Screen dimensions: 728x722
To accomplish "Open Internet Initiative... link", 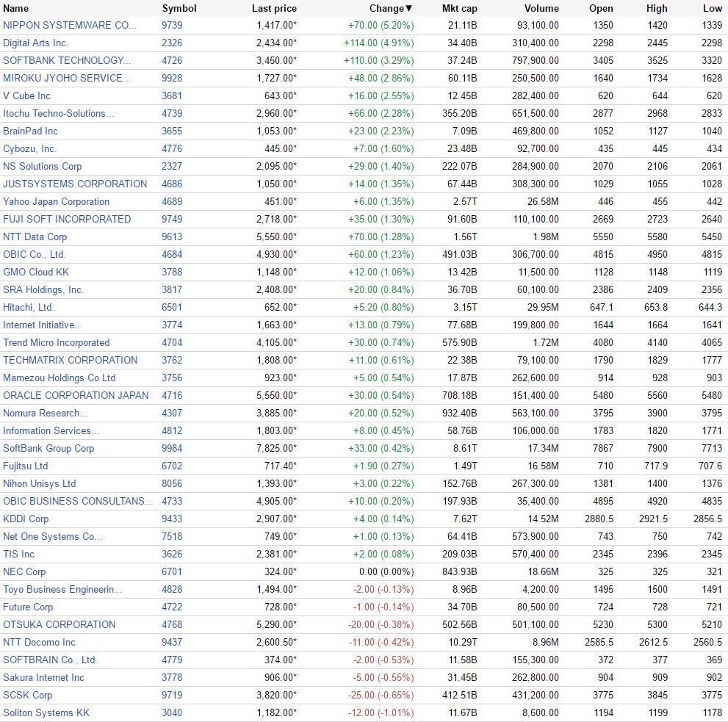I will coord(43,325).
